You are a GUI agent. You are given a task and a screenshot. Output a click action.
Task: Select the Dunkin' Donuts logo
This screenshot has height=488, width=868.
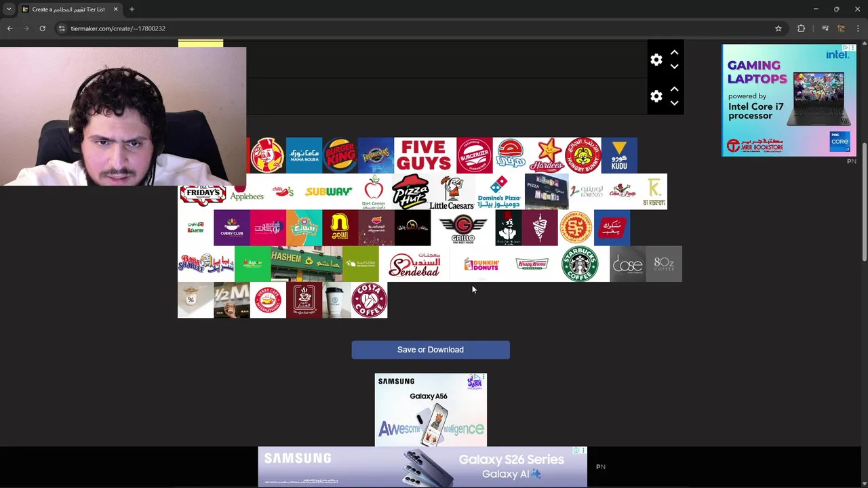[x=481, y=264]
